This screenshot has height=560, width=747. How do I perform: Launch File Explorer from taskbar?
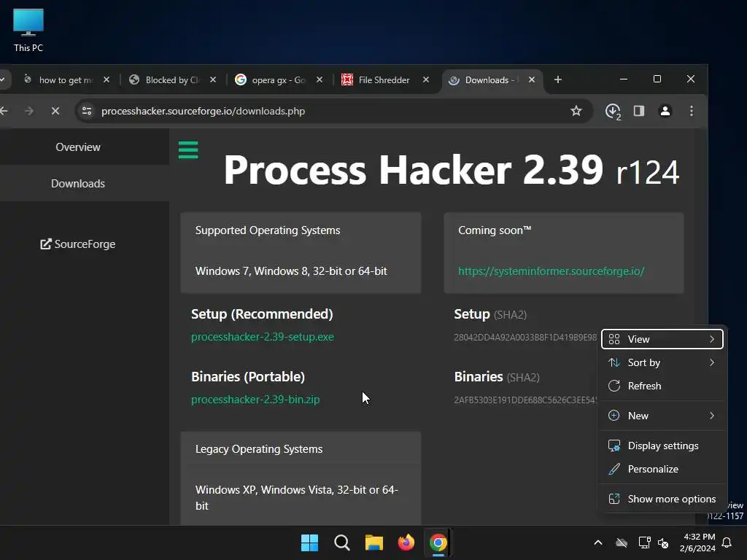click(x=374, y=542)
